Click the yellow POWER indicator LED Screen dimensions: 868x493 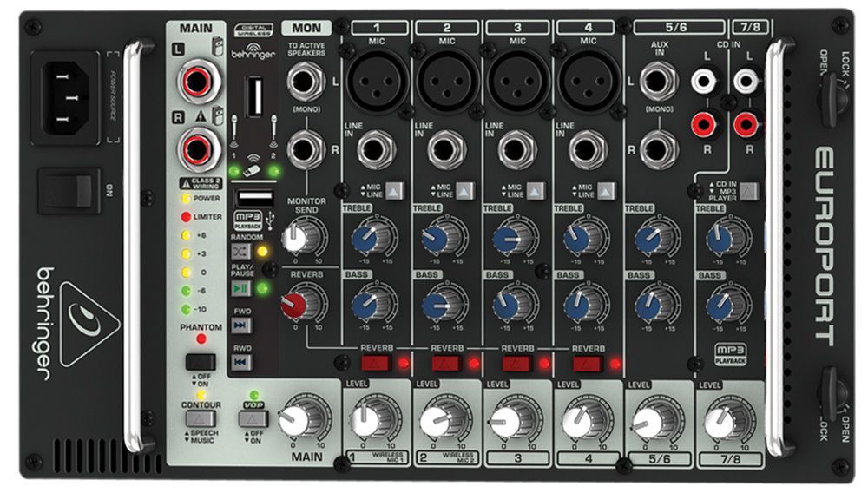coord(186,198)
